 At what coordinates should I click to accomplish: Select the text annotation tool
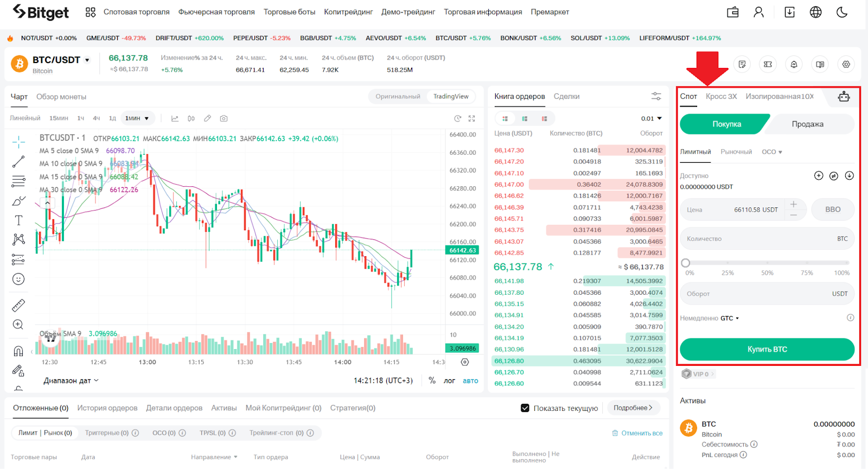(18, 220)
